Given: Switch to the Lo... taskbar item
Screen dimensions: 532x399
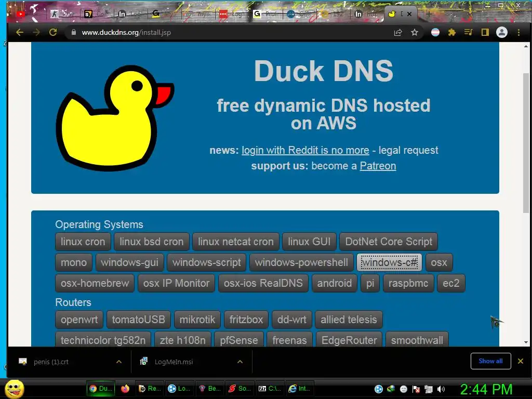Looking at the screenshot, I should point(179,389).
